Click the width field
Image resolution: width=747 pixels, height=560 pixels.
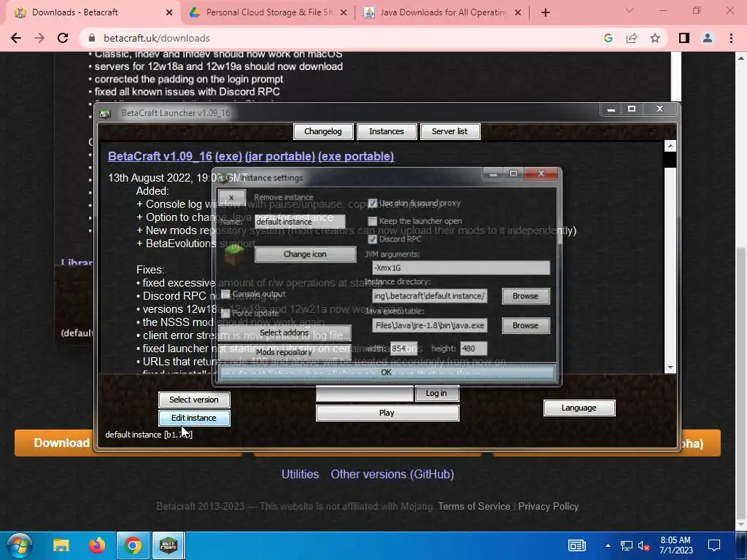tap(403, 349)
